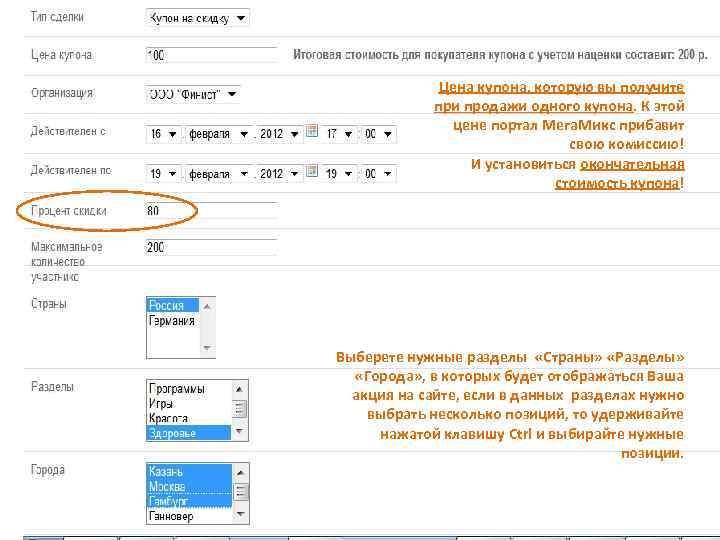This screenshot has width=720, height=540.
Task: Open start month dropdown in 'Действителен с'
Action: (219, 134)
